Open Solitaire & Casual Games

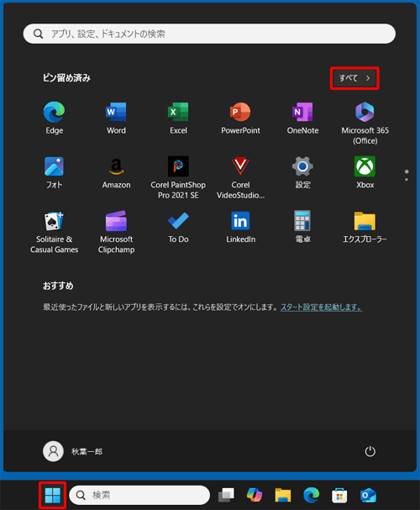coord(54,232)
